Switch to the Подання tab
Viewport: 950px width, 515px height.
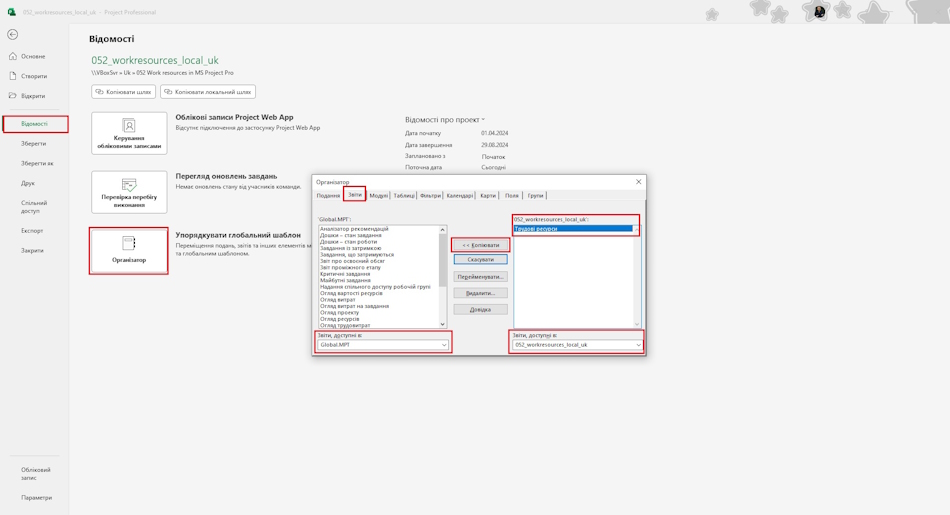(x=328, y=196)
